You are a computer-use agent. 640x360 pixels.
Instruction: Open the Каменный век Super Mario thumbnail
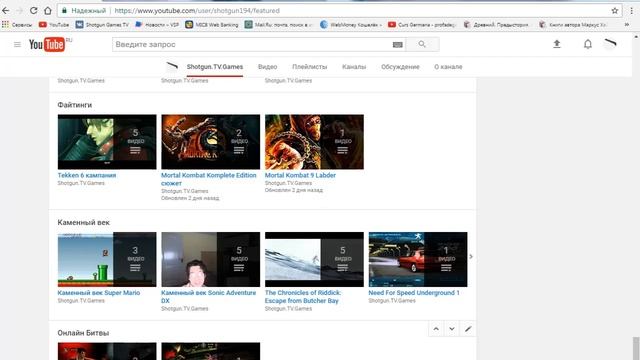[107, 260]
